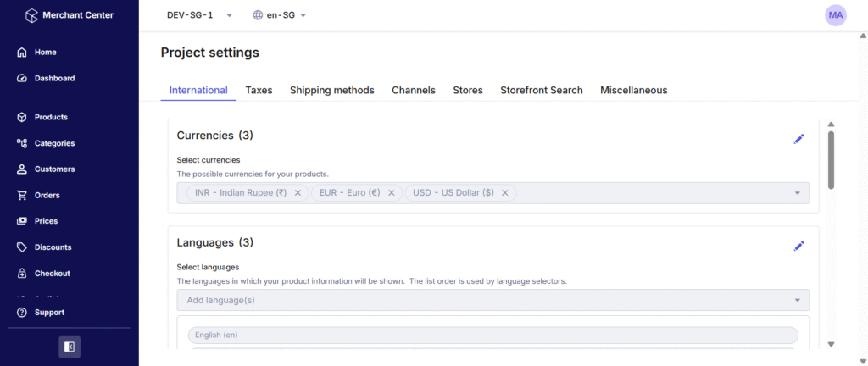This screenshot has height=366, width=868.
Task: Edit Currencies with the pencil icon
Action: (x=798, y=139)
